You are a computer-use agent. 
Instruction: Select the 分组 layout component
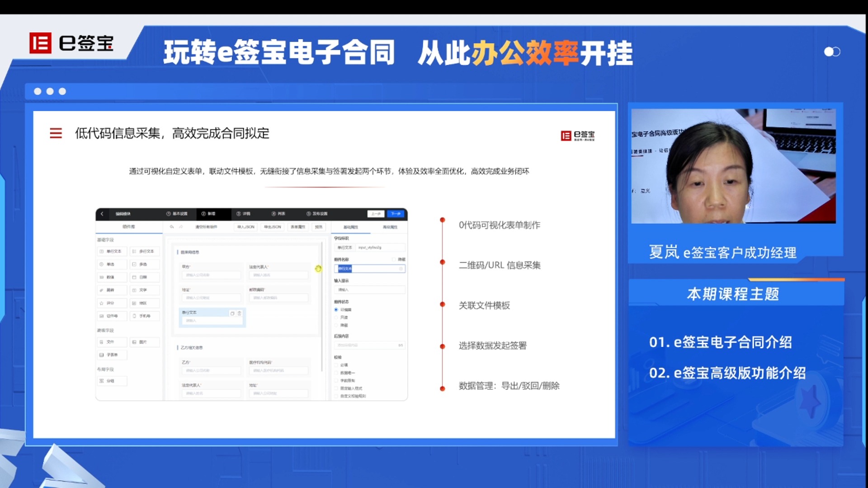[111, 381]
